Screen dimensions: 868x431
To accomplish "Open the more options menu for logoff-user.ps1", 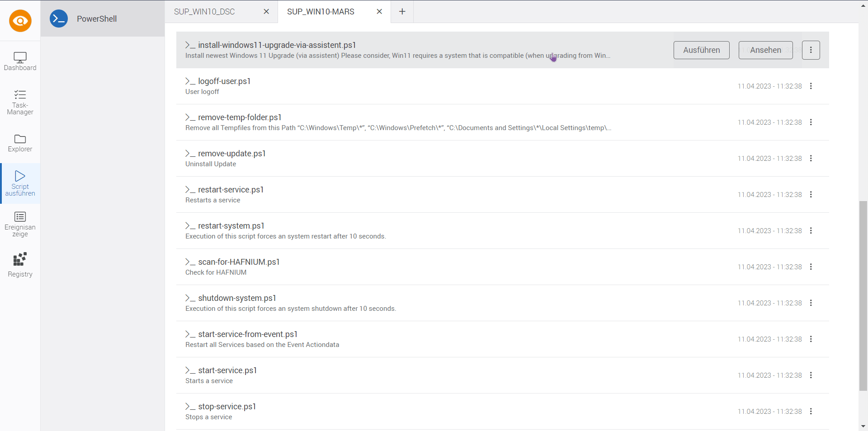I will pos(811,86).
